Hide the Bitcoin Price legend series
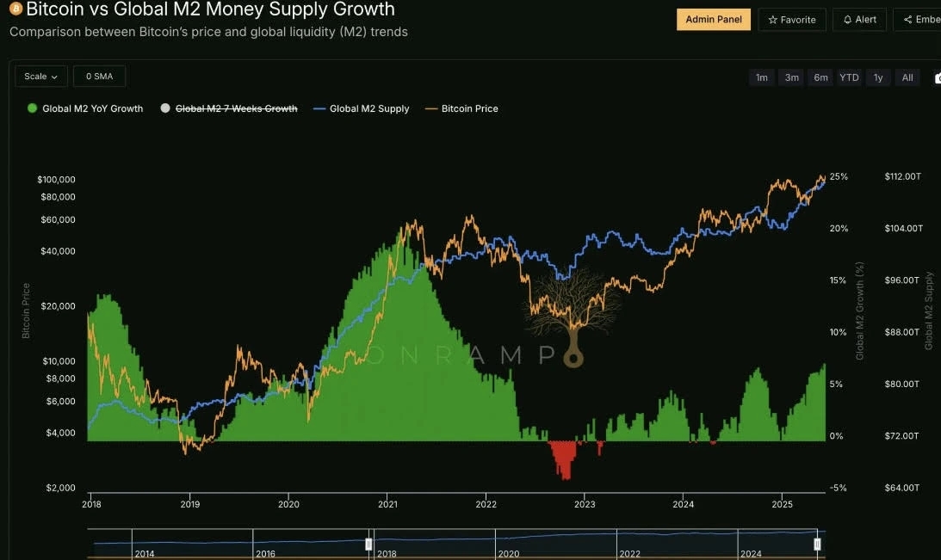 461,108
